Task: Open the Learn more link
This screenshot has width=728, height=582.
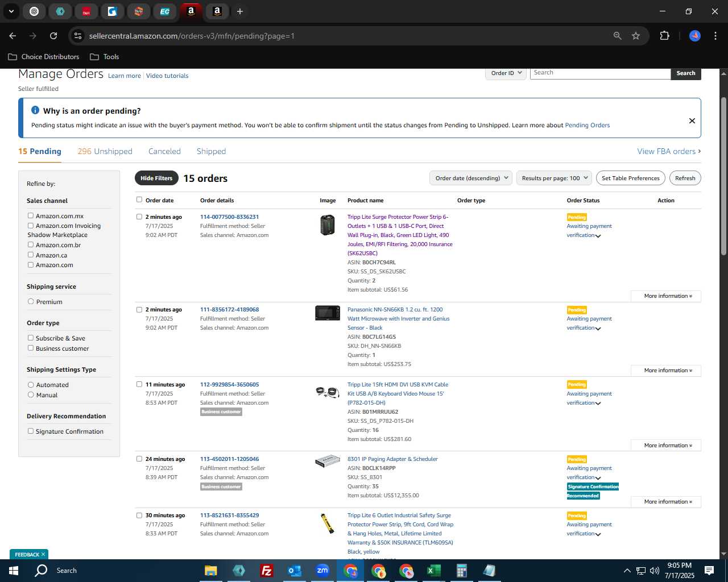Action: click(125, 76)
